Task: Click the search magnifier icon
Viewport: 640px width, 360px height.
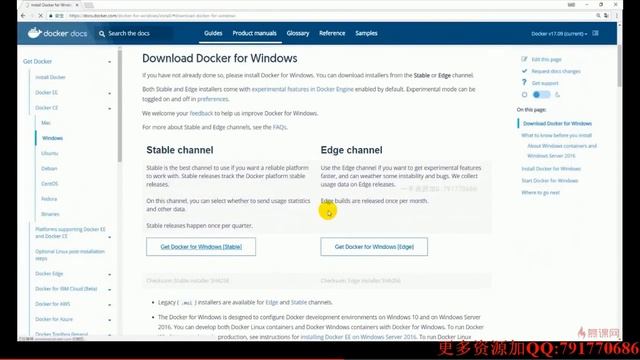Action: pos(102,33)
